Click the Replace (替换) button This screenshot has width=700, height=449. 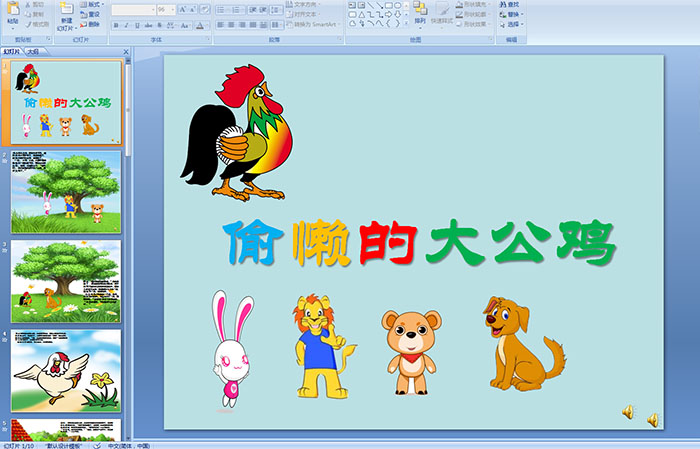tap(510, 14)
